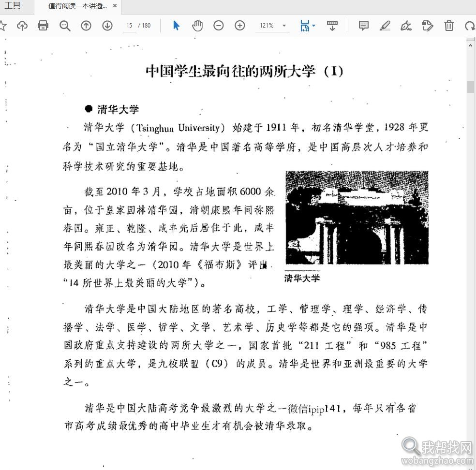This screenshot has height=470, width=476.
Task: Click the text 微信ipip141
Action: (314, 409)
